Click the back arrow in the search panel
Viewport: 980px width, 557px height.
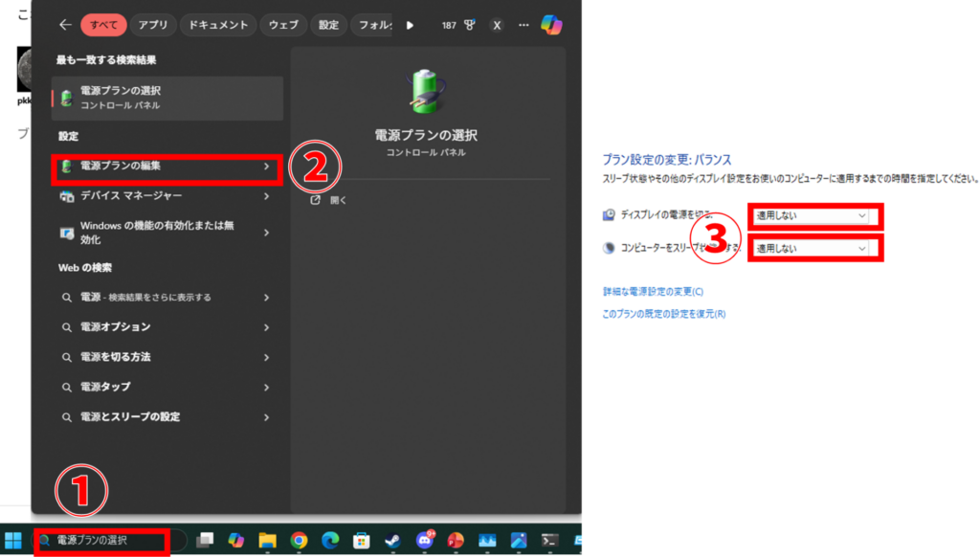pos(65,25)
